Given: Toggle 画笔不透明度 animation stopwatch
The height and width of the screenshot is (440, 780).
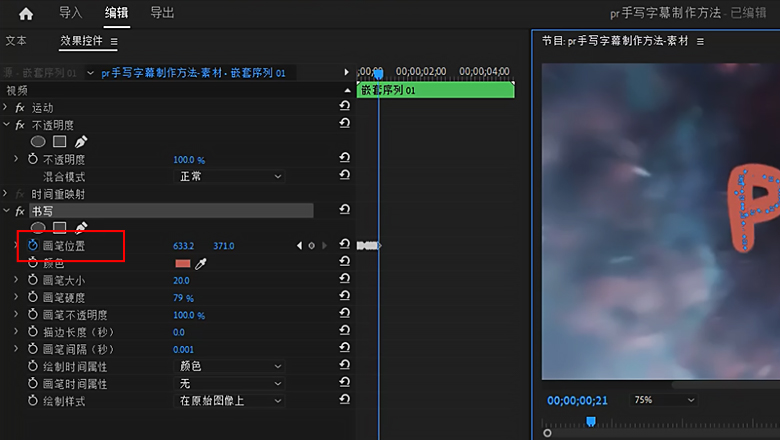Looking at the screenshot, I should [33, 314].
